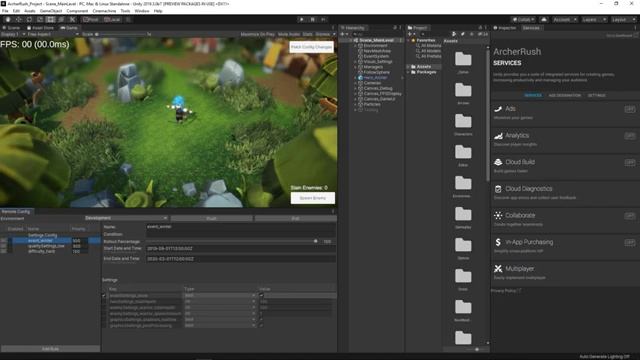Click the Cloud Diagnostics service icon
The image size is (640, 360).
click(498, 189)
